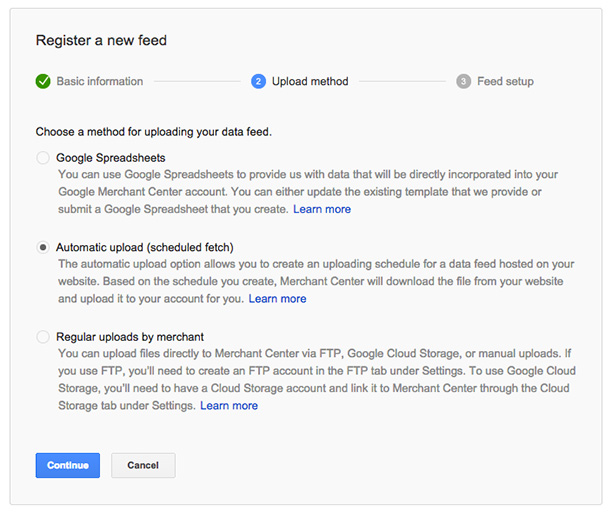Open Learn more link for Google Spreadsheets
The image size is (612, 512).
(322, 209)
